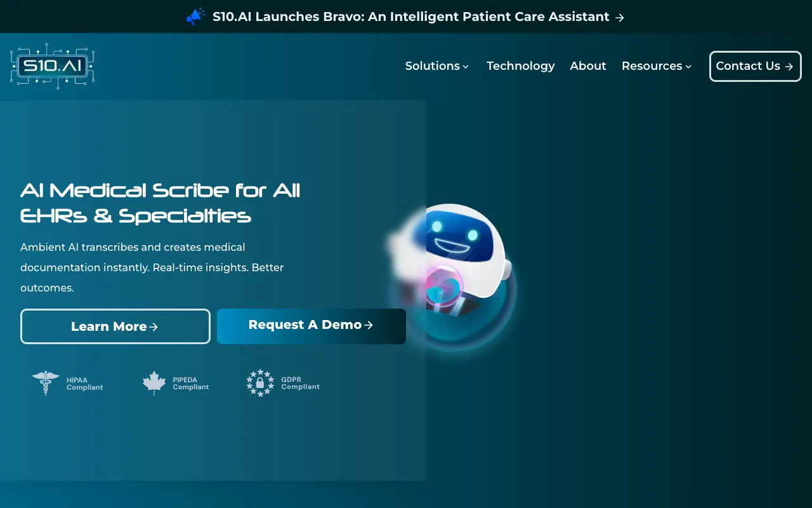Open the Technology page
812x508 pixels.
tap(520, 66)
